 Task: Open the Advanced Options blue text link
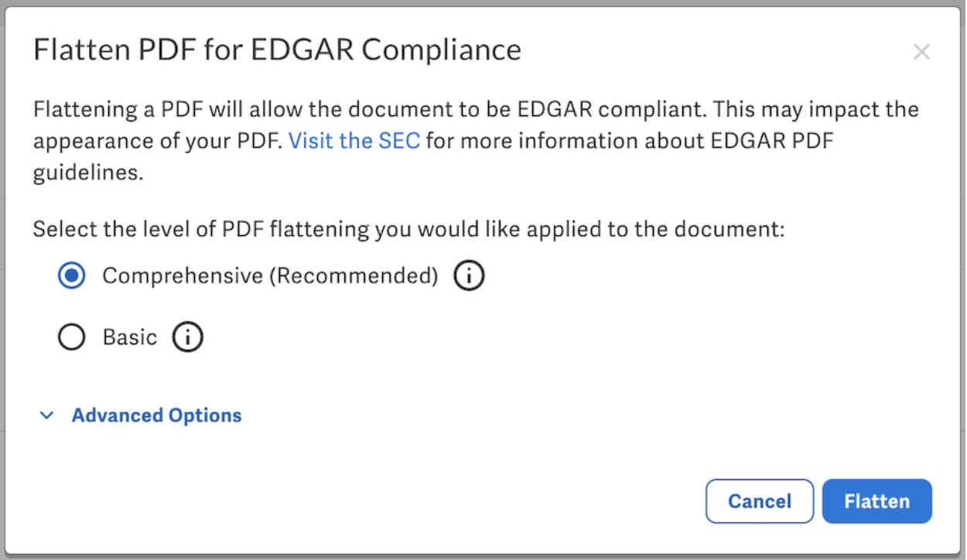pos(157,416)
